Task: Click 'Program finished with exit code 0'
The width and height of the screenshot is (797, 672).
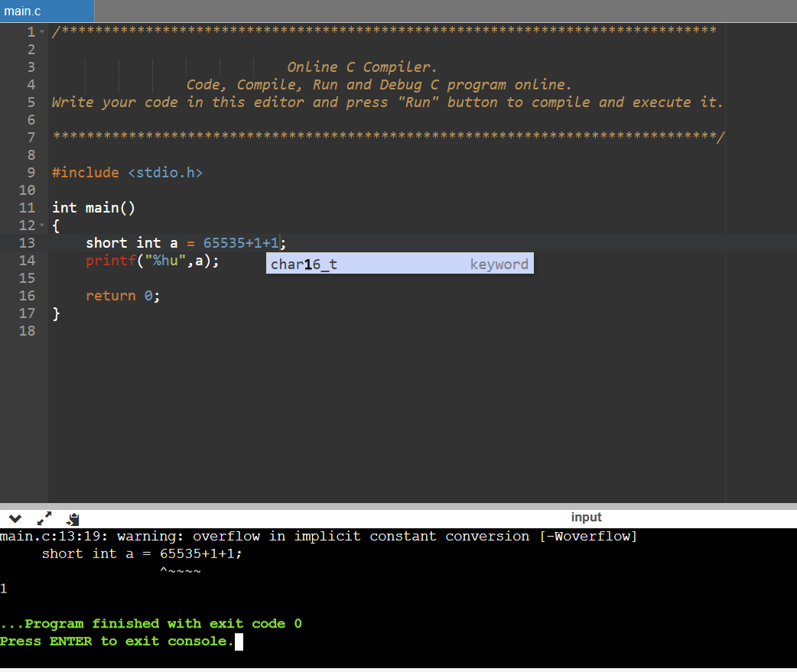Action: [151, 624]
